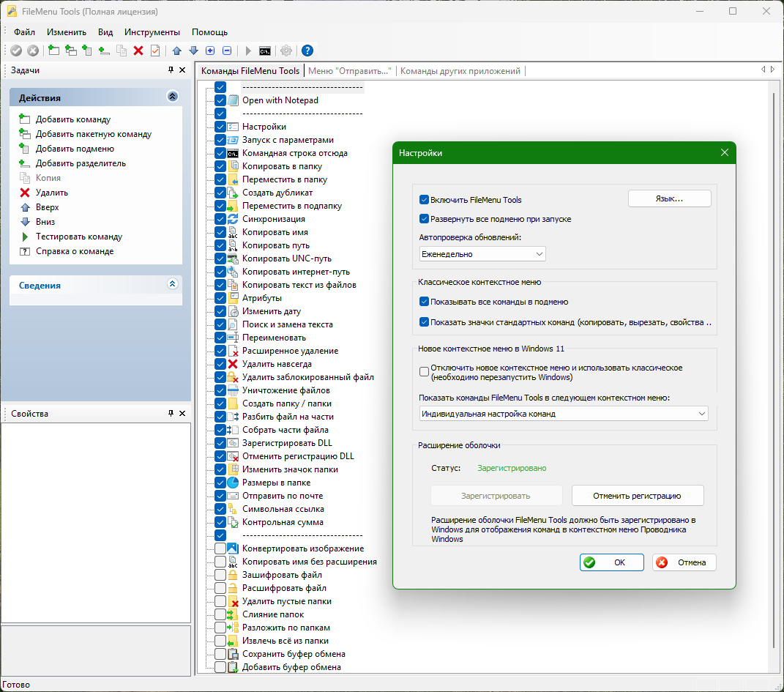Click the red X delete icon in toolbar
Image resolution: width=784 pixels, height=692 pixels.
coord(138,51)
